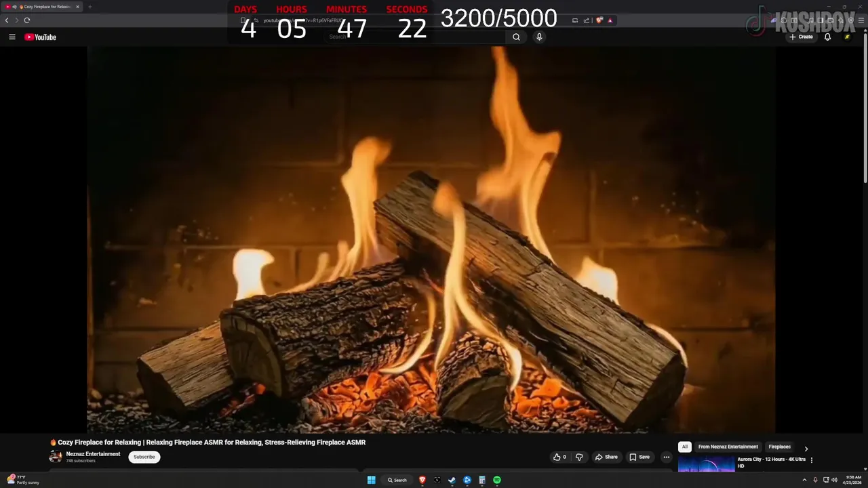This screenshot has height=488, width=868.
Task: Subscribe to Neznaz Entertainment
Action: [x=144, y=457]
